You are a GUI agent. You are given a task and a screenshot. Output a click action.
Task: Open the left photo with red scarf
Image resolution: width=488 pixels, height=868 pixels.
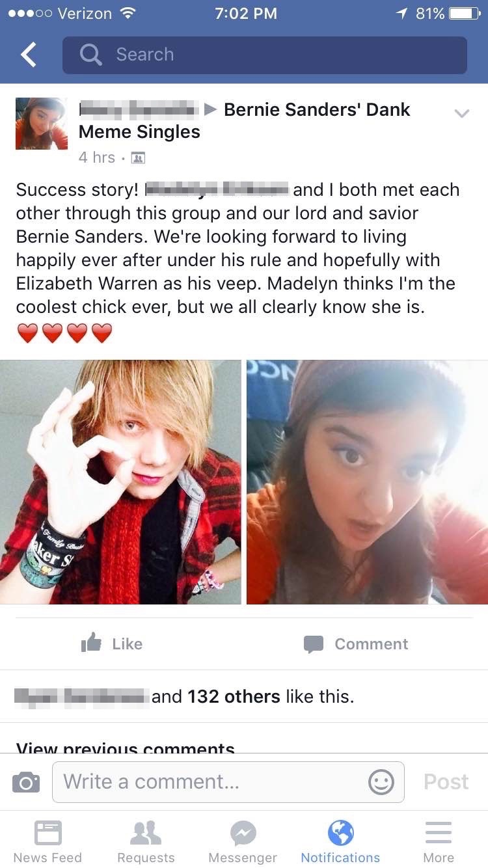[x=120, y=482]
